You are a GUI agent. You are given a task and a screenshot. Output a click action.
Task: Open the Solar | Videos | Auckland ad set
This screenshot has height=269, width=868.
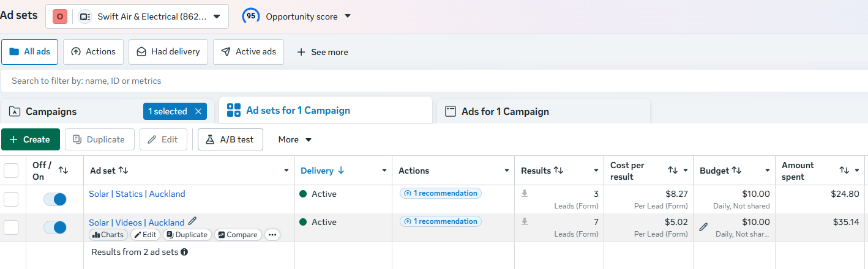[137, 223]
